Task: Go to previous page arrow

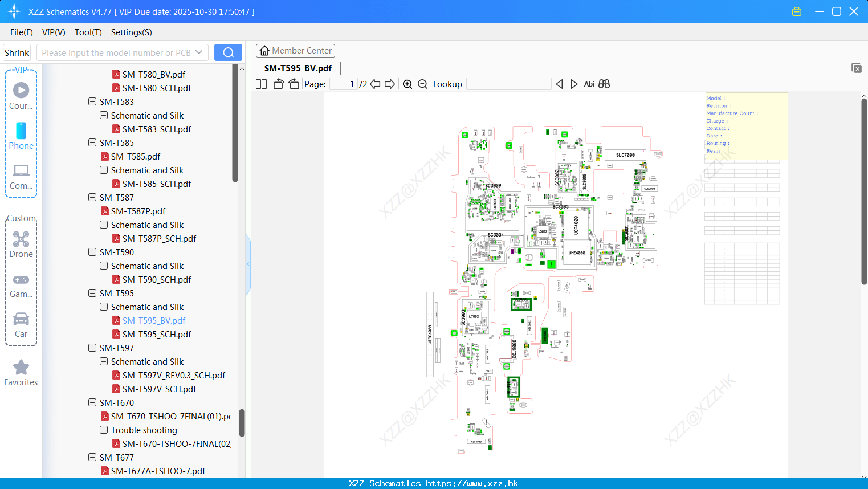Action: 375,84
